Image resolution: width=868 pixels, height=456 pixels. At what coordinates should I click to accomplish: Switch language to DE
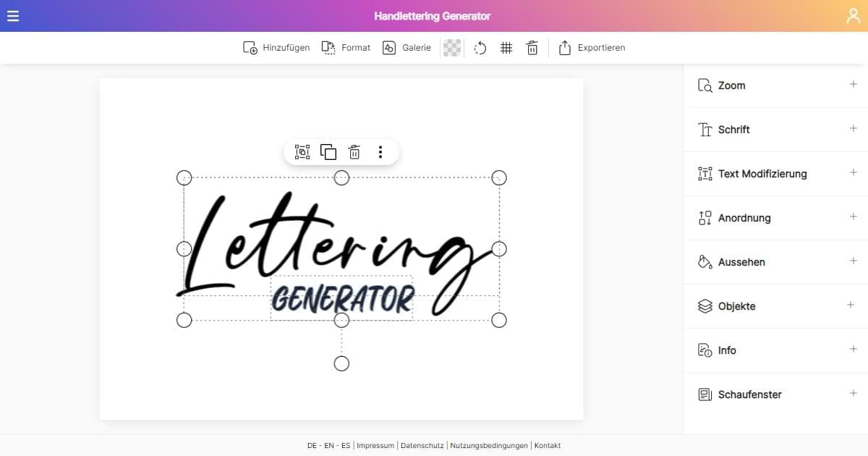(x=312, y=446)
